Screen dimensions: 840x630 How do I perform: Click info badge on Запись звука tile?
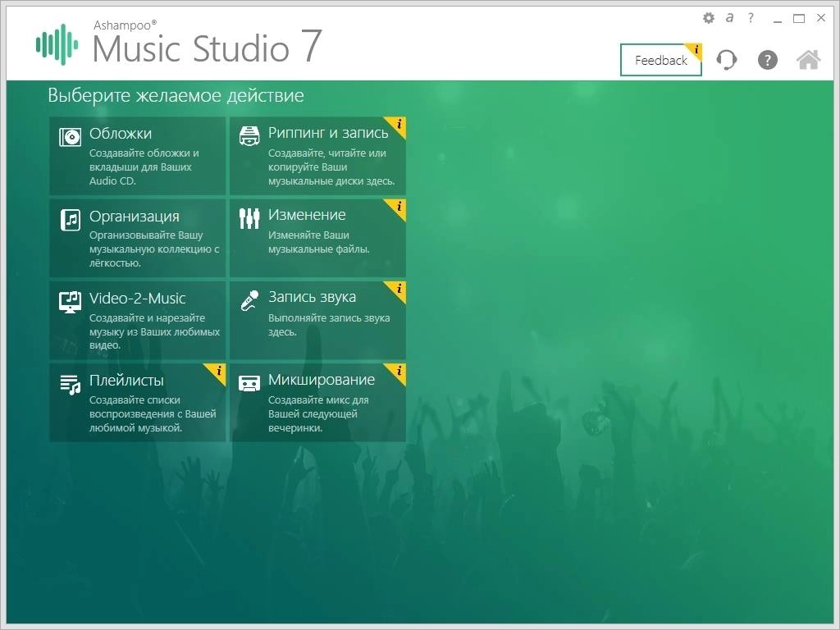398,290
